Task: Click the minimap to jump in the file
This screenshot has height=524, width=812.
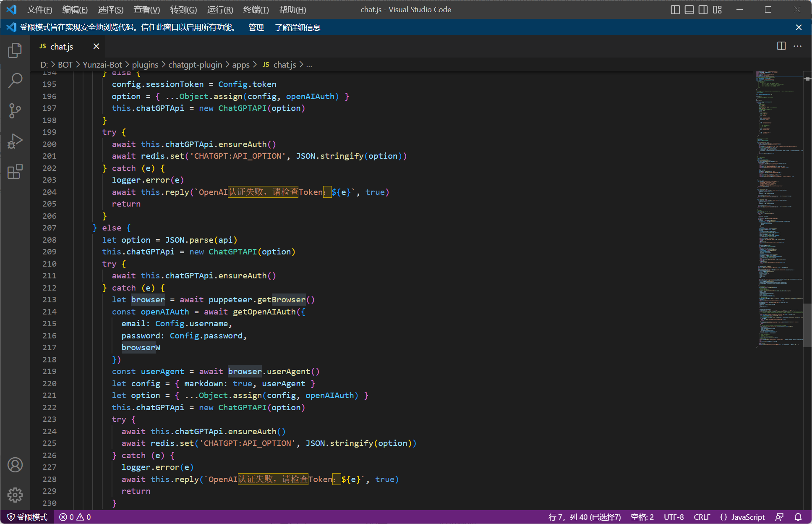Action: (x=778, y=210)
